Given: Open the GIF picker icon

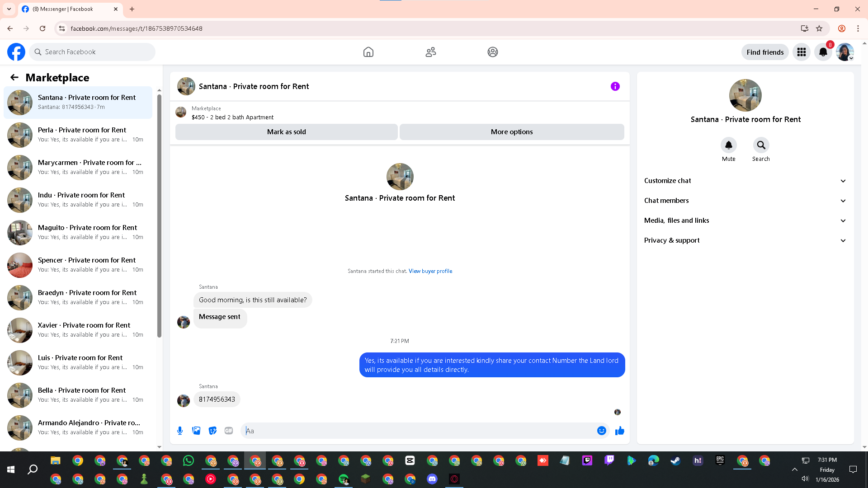Looking at the screenshot, I should click(229, 431).
